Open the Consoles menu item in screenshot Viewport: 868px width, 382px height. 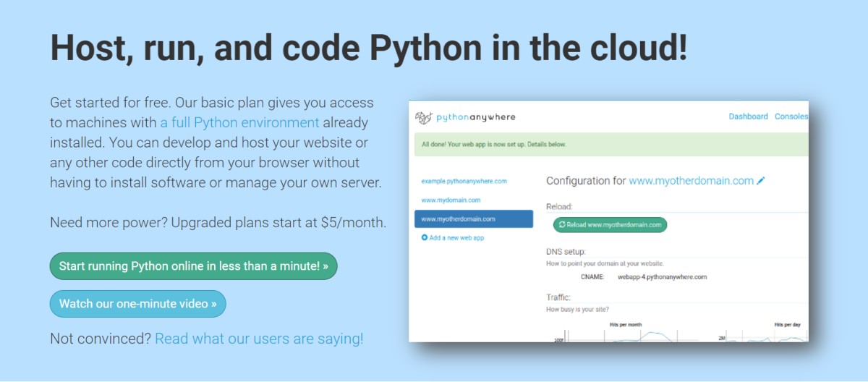pos(791,116)
